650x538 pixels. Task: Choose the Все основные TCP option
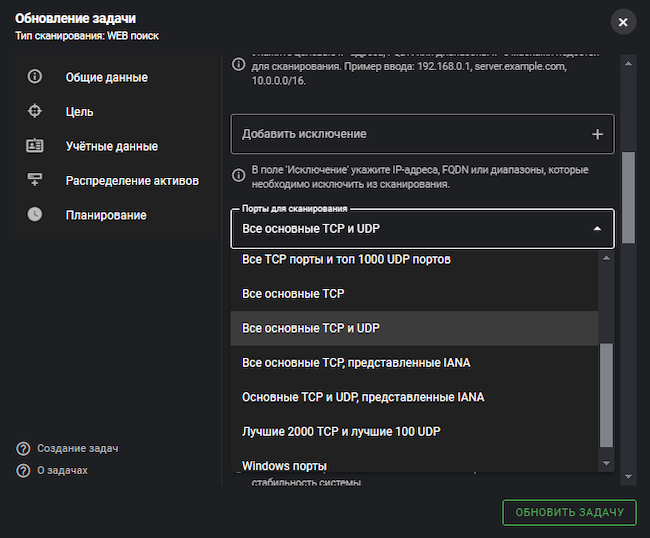pos(293,294)
